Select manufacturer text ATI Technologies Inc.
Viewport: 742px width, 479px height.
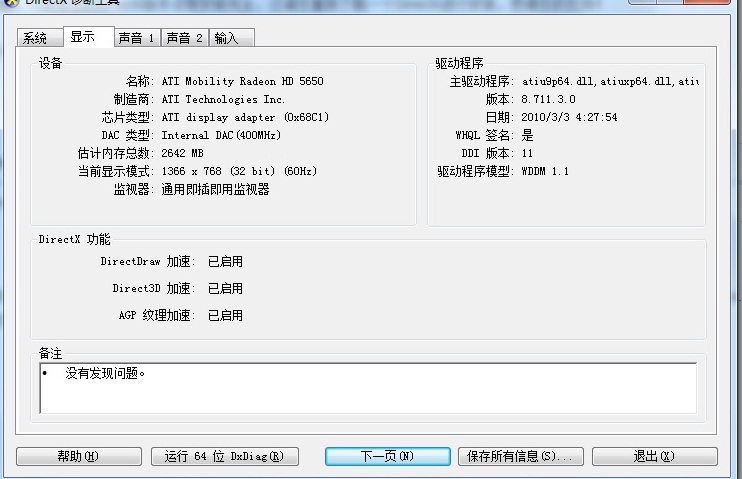coord(223,99)
